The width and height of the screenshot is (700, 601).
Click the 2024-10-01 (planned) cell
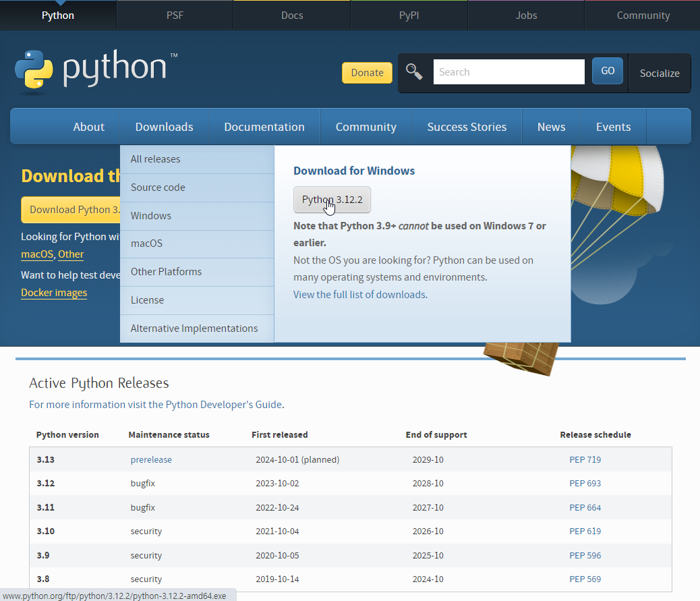pyautogui.click(x=297, y=459)
